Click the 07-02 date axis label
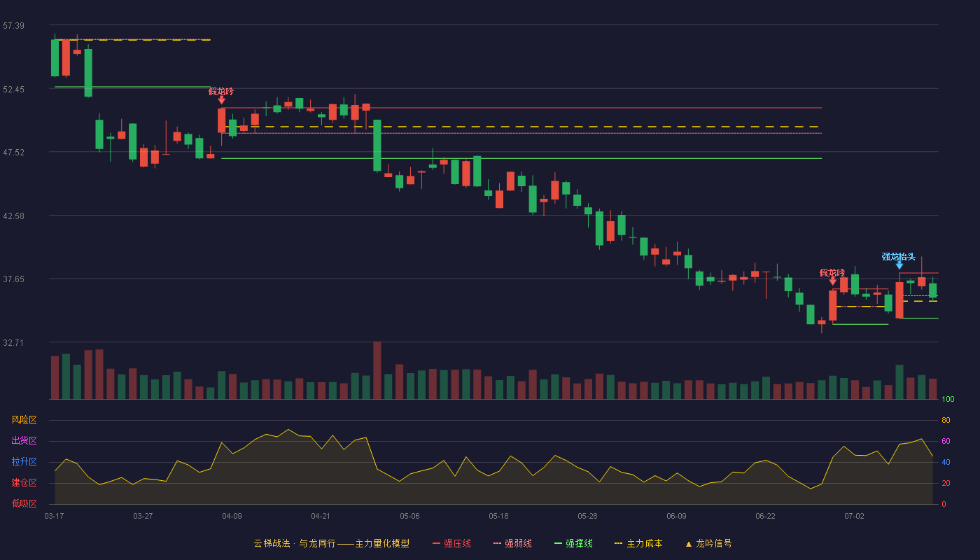980x560 pixels. (854, 516)
